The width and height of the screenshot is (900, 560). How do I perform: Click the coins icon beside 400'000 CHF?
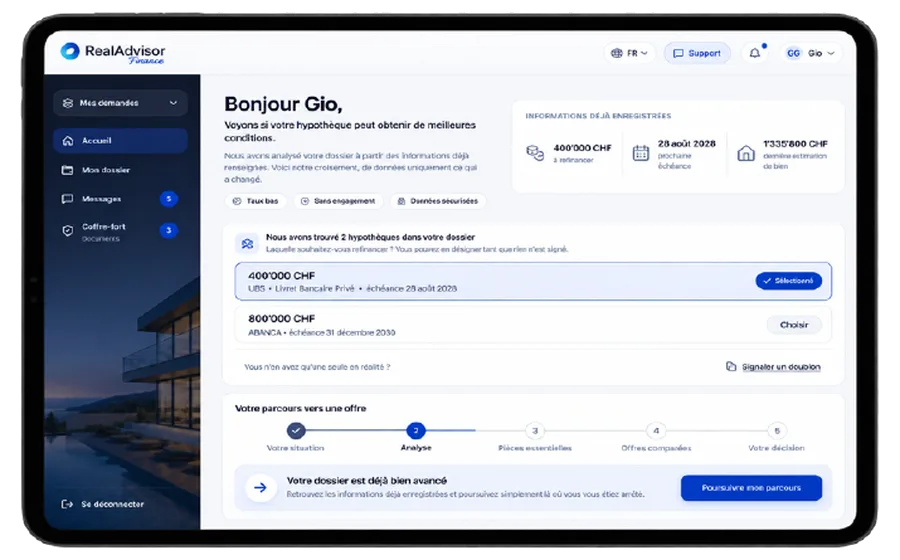[535, 153]
